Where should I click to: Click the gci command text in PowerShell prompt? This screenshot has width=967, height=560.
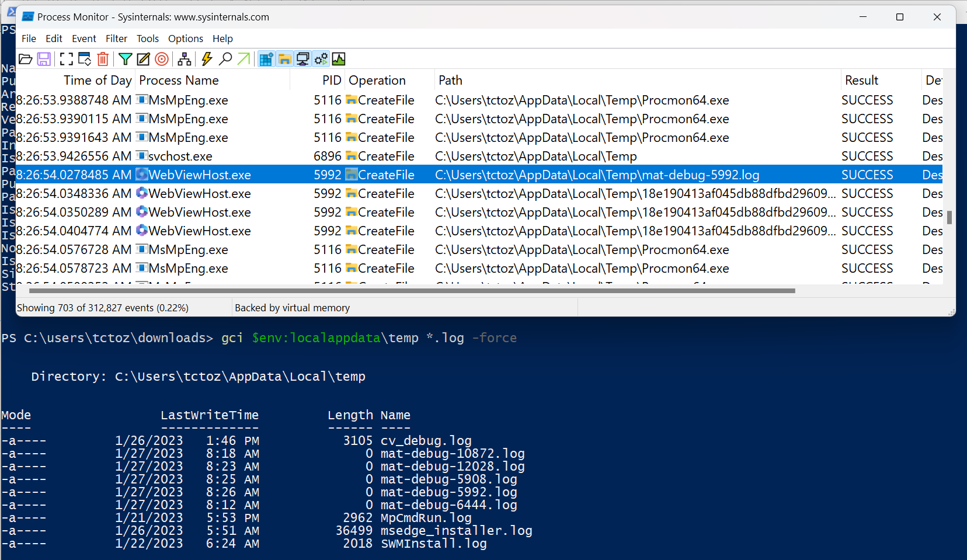[x=232, y=338]
